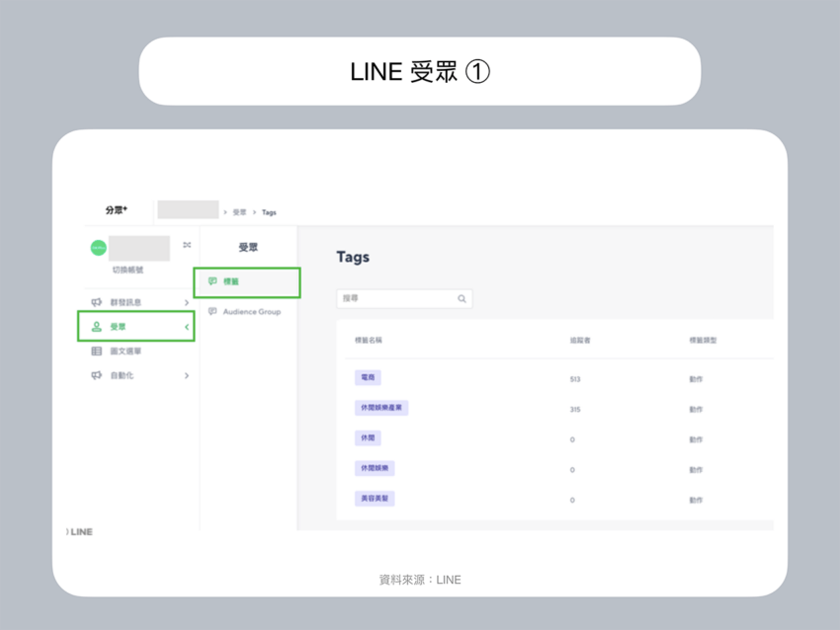Select the 標籤 tag bubble icon
The width and height of the screenshot is (840, 630).
212,280
